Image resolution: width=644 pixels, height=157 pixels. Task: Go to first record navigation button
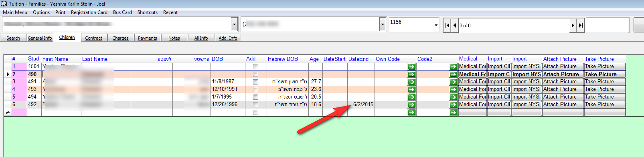tap(447, 25)
